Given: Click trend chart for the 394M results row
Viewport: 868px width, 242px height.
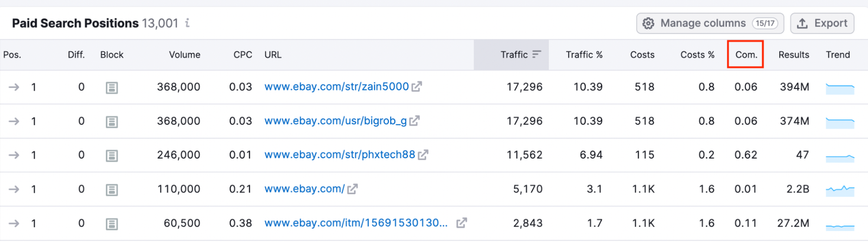Looking at the screenshot, I should pyautogui.click(x=840, y=87).
